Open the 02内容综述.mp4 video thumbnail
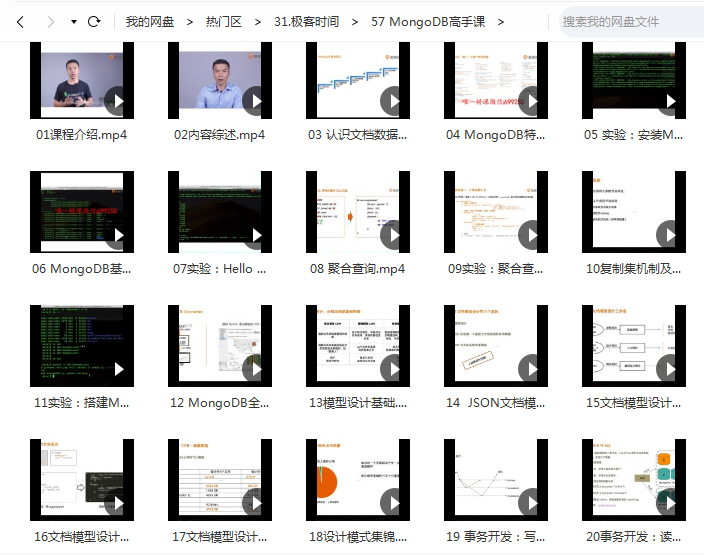This screenshot has width=704, height=555. tap(220, 80)
